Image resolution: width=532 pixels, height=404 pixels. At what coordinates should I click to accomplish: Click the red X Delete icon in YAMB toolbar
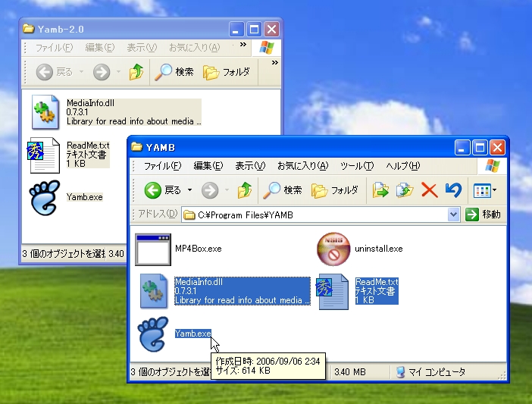point(429,190)
